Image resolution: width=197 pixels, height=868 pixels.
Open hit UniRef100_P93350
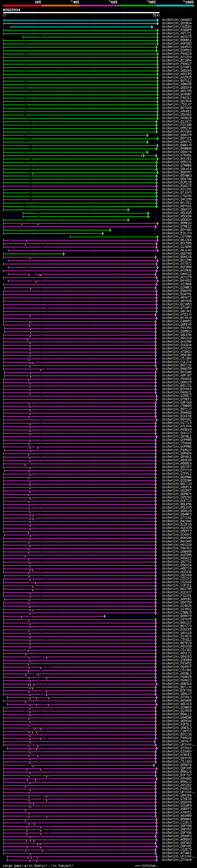click(177, 328)
